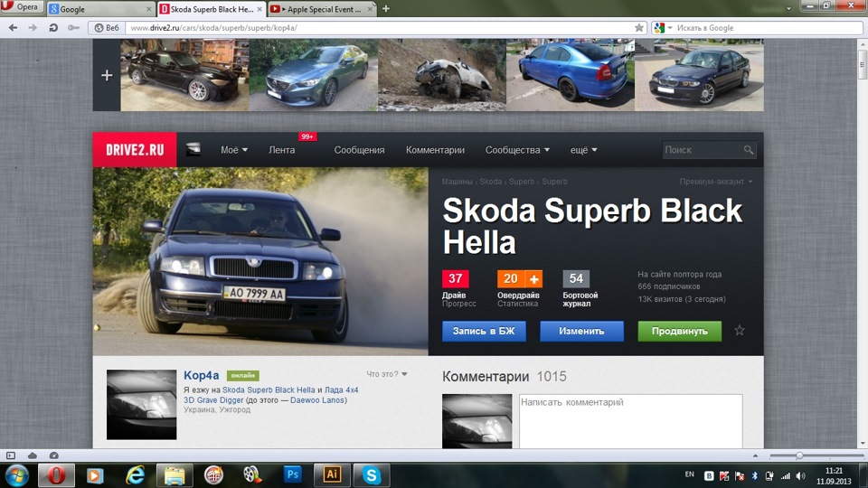The height and width of the screenshot is (488, 868).
Task: Open Opera Link cloud icon
Action: 33,455
